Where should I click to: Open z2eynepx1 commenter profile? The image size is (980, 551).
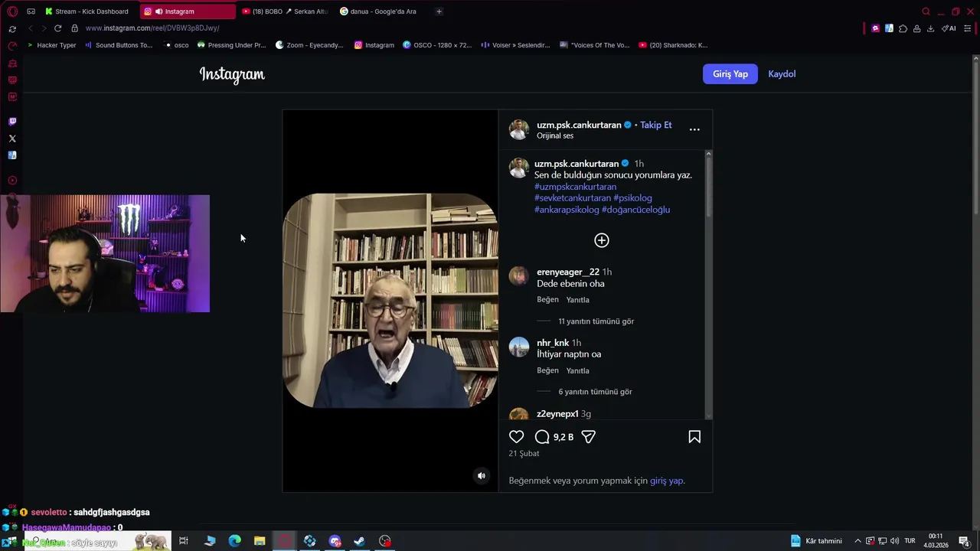coord(557,414)
